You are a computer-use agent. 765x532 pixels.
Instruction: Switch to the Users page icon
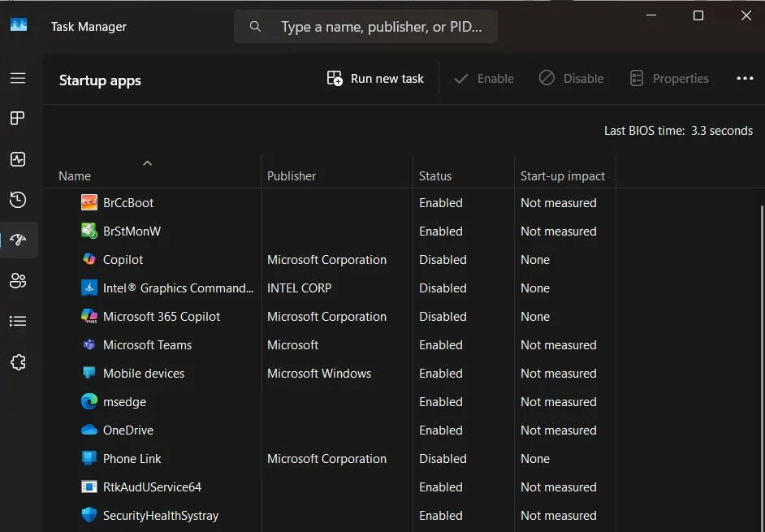coord(18,281)
